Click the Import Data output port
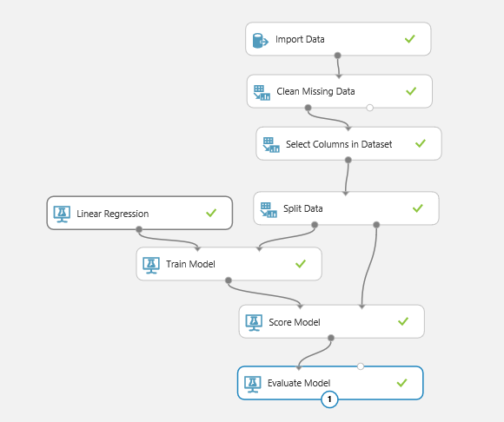 click(x=337, y=56)
